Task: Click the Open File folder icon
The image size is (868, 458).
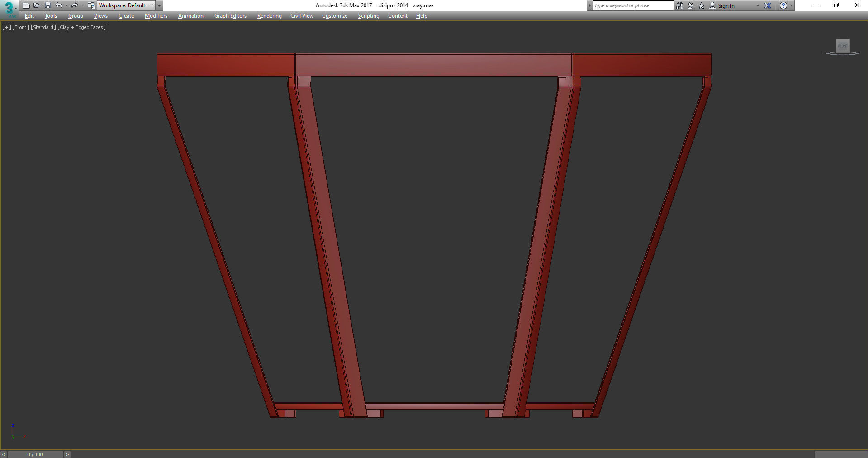Action: click(x=37, y=5)
